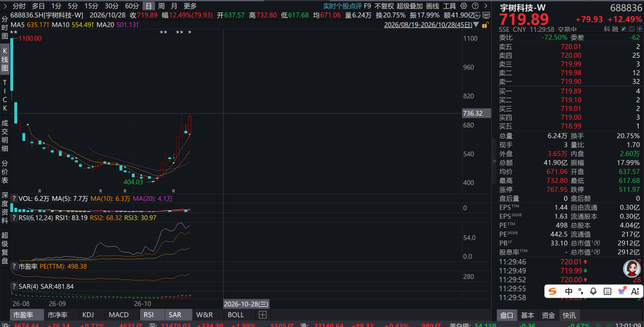The width and height of the screenshot is (644, 327).
Task: Open the 深度资料 side tab
Action: pyautogui.click(x=5, y=207)
